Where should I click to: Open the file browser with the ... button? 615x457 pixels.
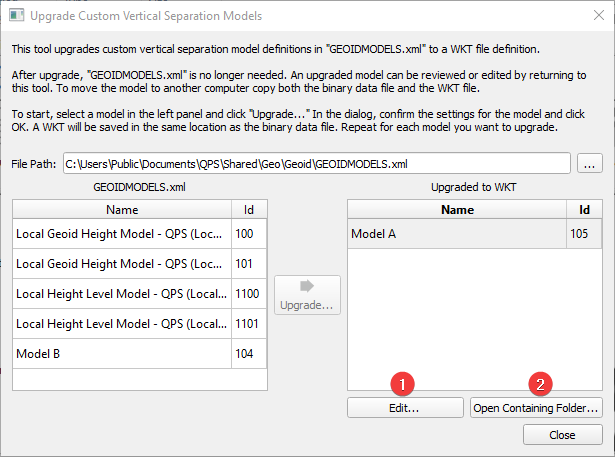[x=590, y=163]
